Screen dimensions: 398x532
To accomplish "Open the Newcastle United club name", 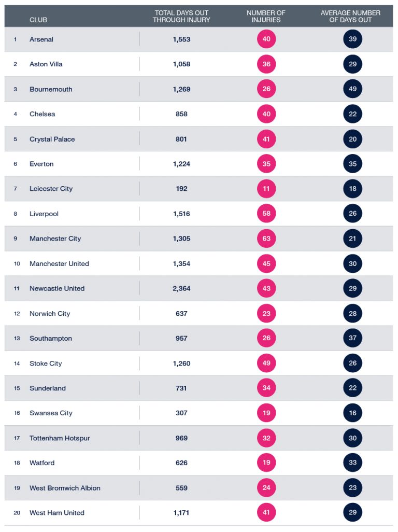I will pos(57,288).
